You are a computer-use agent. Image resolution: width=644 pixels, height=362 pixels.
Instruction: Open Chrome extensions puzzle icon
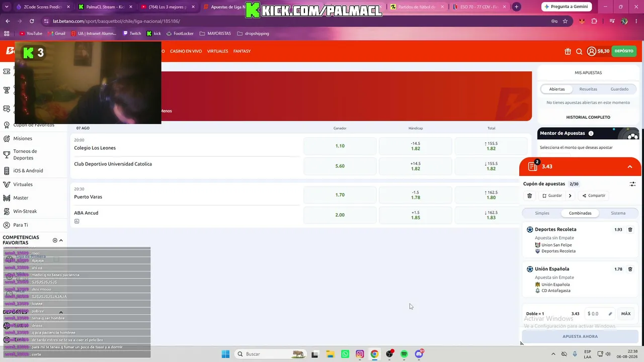(594, 21)
